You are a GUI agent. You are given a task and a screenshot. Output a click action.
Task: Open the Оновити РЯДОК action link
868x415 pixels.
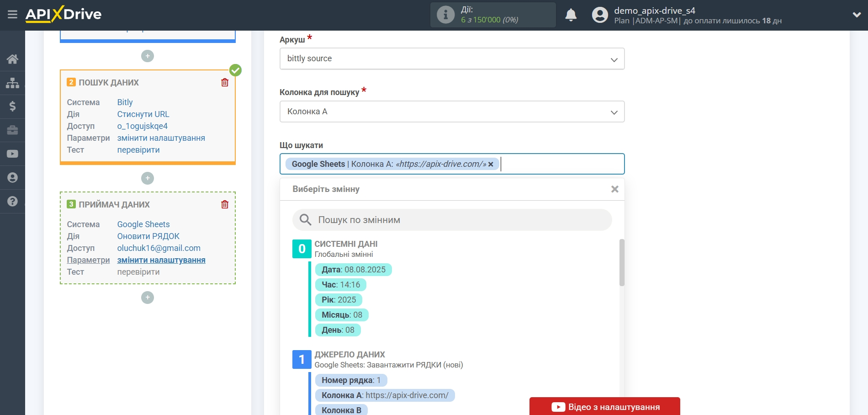coord(148,236)
